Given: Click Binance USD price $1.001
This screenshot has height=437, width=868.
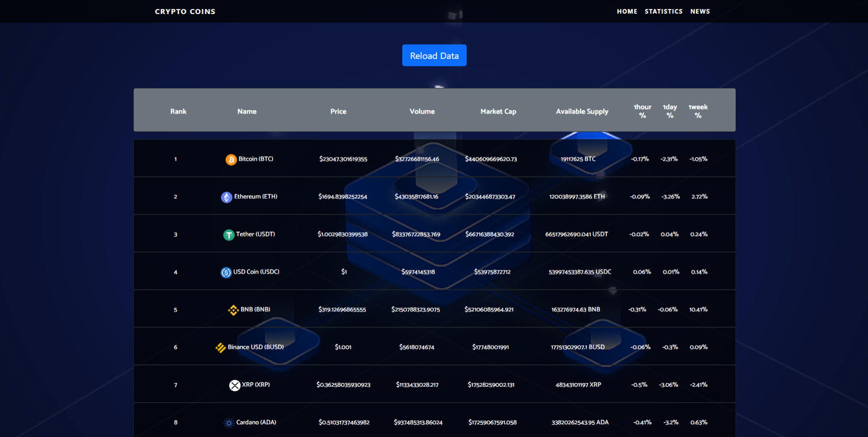Looking at the screenshot, I should (x=343, y=347).
